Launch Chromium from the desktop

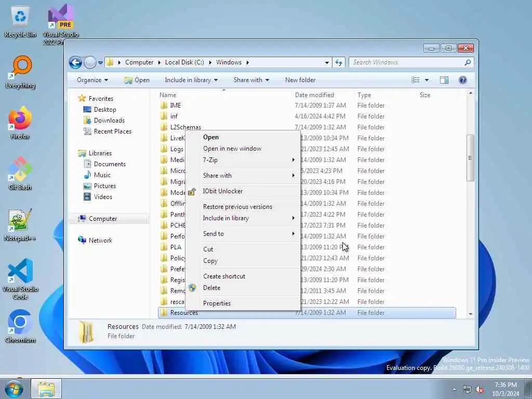pyautogui.click(x=20, y=326)
